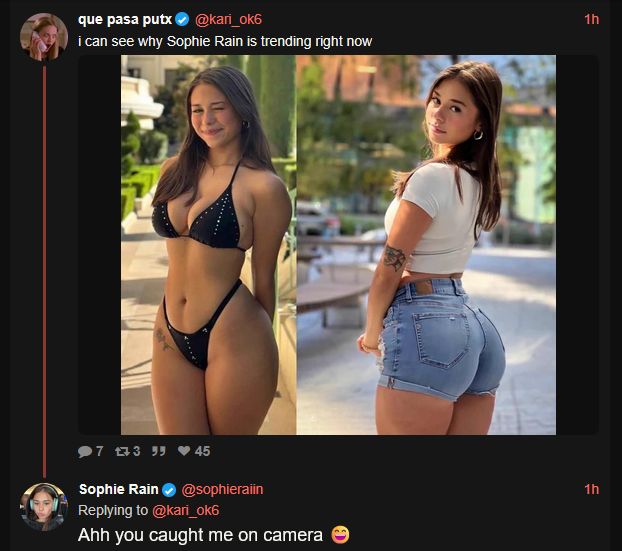Click the smiling emoji in the reply
Screen dimensions: 622x551
[341, 535]
